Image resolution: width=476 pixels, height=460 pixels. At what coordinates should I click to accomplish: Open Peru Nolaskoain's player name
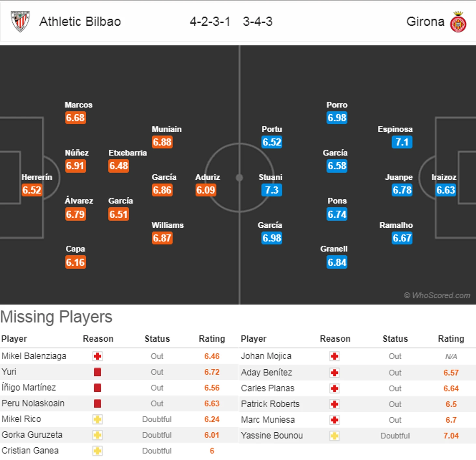click(33, 403)
